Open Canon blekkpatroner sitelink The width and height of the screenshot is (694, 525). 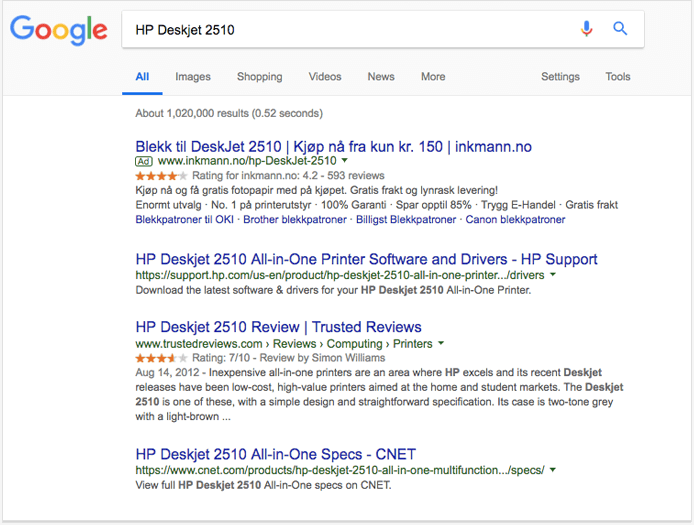pos(515,220)
